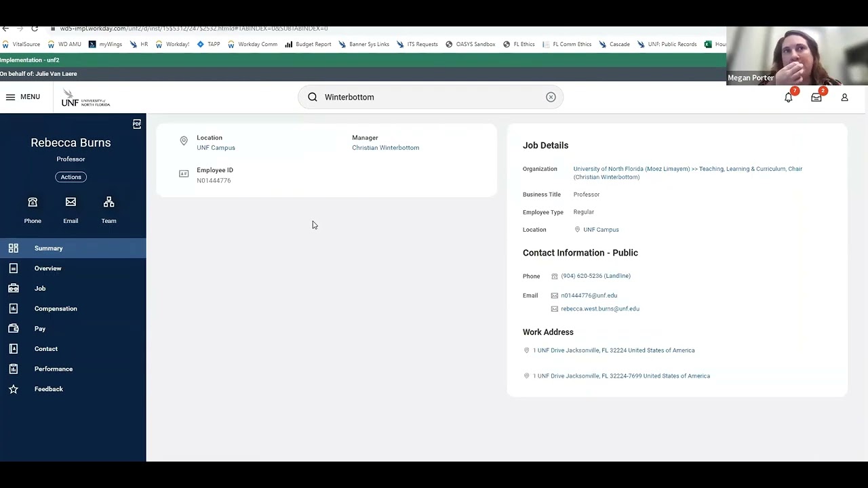Click the Business Title value Professor in Job Details
868x488 pixels.
coord(587,195)
